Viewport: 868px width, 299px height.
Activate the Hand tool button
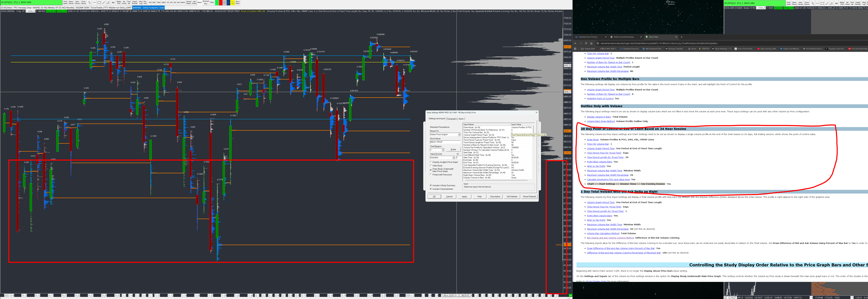[199, 2]
